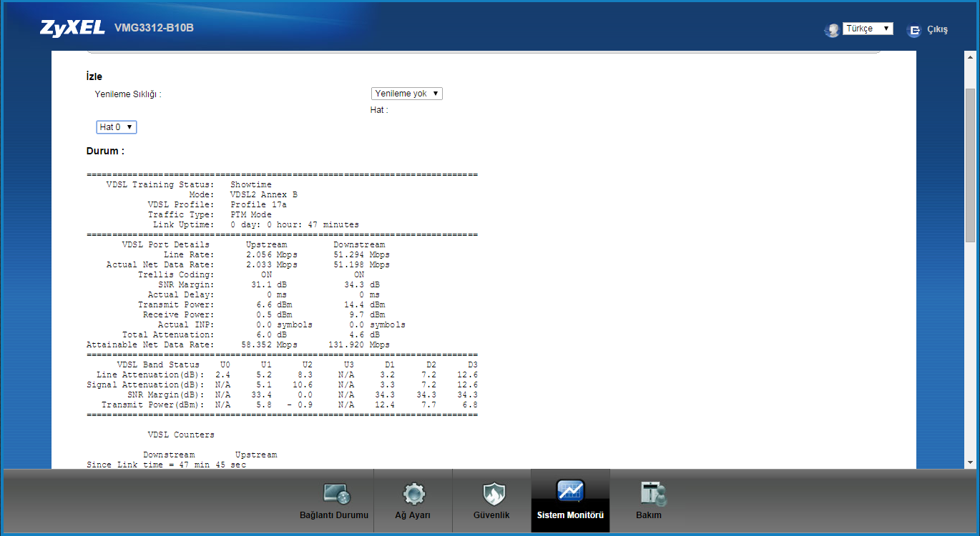Select the Güvenlik menu label
This screenshot has width=980, height=536.
(x=491, y=515)
